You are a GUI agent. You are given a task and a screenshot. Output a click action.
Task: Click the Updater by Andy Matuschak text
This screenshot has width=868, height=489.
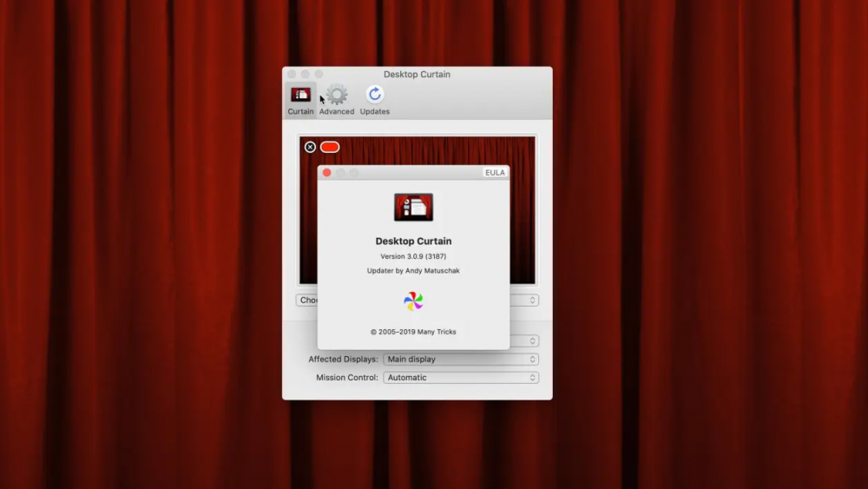tap(413, 271)
